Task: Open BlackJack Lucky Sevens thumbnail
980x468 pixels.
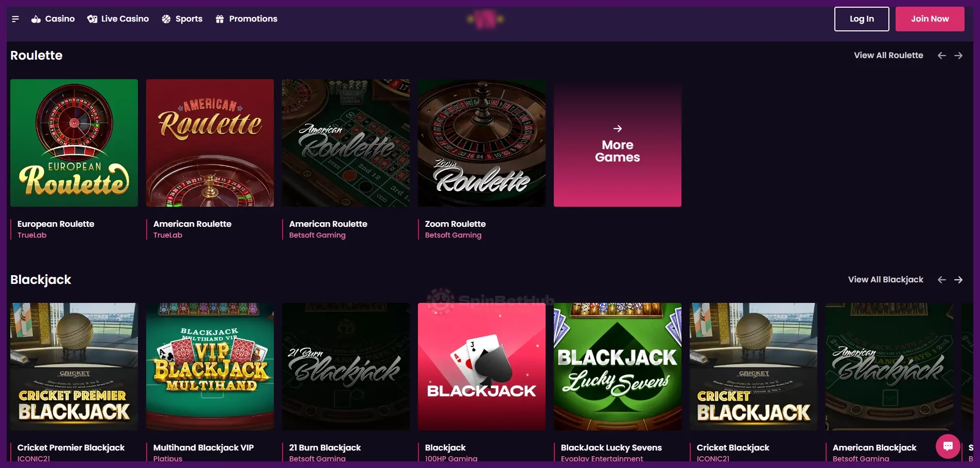Action: coord(618,367)
